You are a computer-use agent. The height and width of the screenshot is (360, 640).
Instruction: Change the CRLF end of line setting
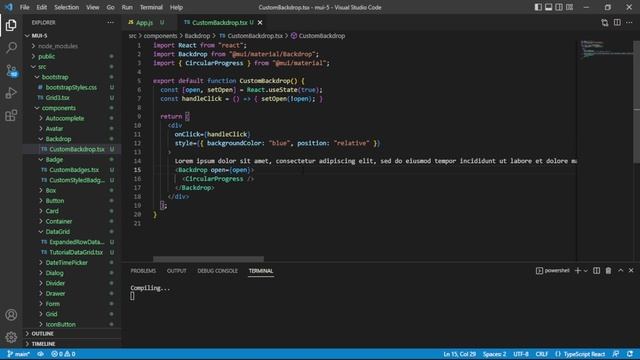click(x=542, y=354)
